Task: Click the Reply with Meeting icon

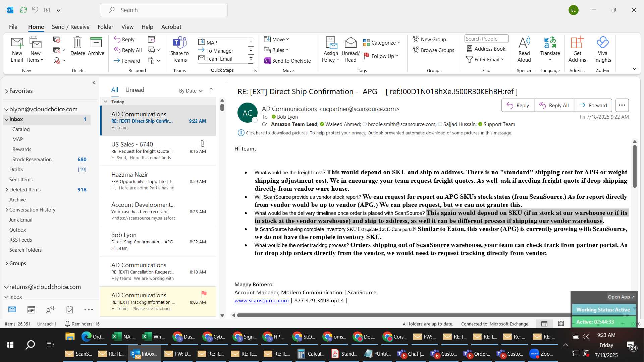Action: (151, 39)
